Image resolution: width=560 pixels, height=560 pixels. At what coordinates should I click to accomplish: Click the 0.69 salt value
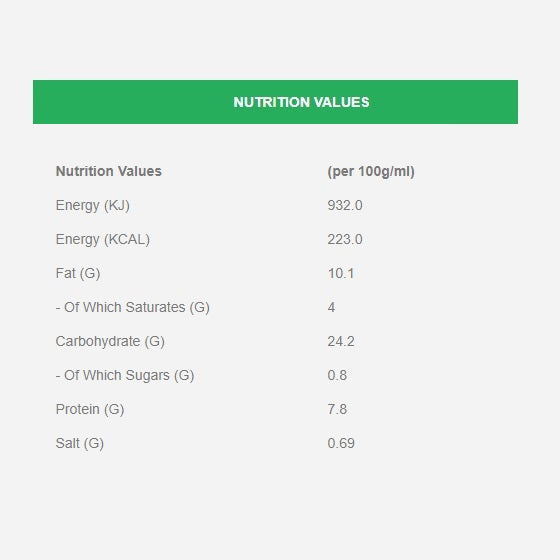pyautogui.click(x=341, y=443)
